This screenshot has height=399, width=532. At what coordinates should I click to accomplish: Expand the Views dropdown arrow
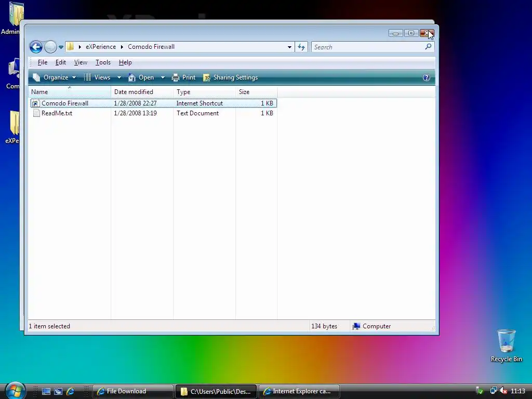pos(119,77)
